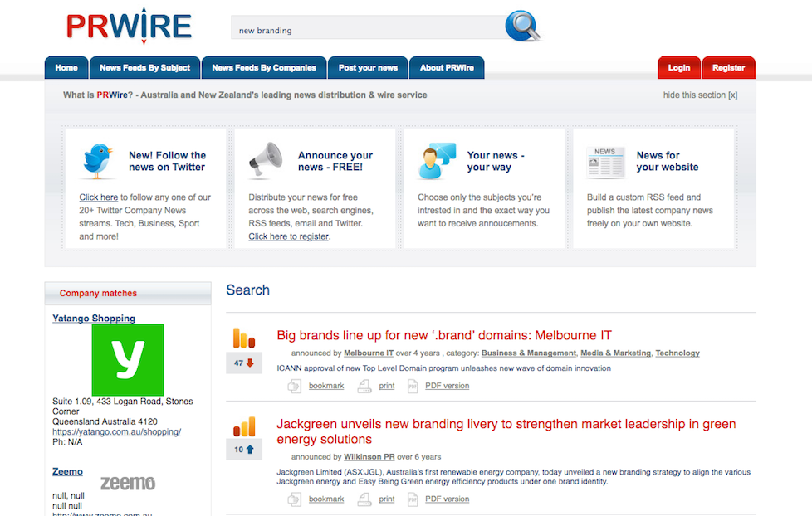Select the Post your news tab
This screenshot has width=812, height=516.
coord(368,68)
